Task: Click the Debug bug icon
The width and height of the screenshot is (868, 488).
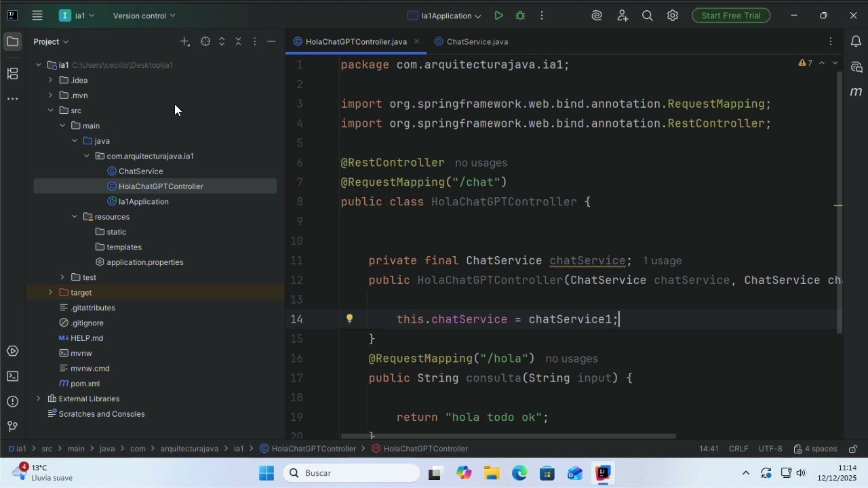Action: pos(520,16)
